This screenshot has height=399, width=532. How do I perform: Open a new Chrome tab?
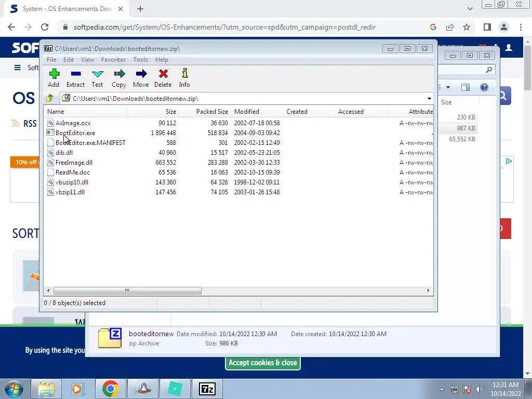140,9
